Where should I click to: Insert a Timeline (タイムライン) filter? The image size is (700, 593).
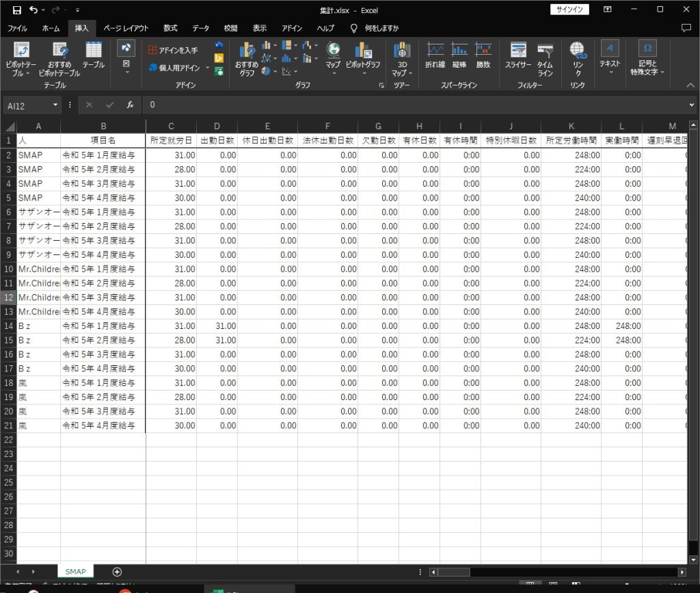[545, 60]
